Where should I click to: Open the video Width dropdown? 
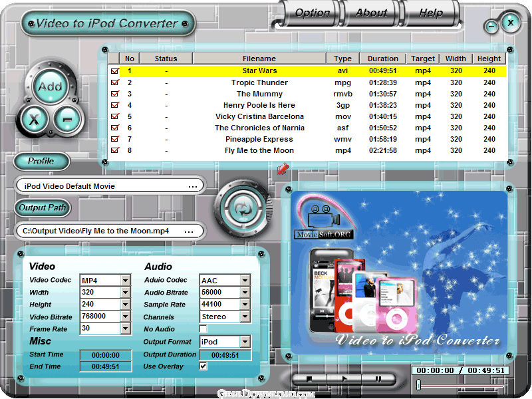[125, 292]
